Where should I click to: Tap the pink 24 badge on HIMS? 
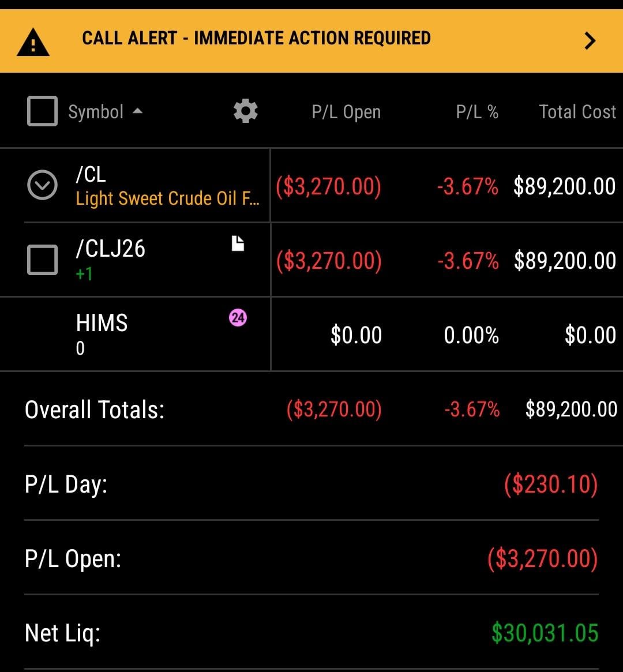click(238, 317)
